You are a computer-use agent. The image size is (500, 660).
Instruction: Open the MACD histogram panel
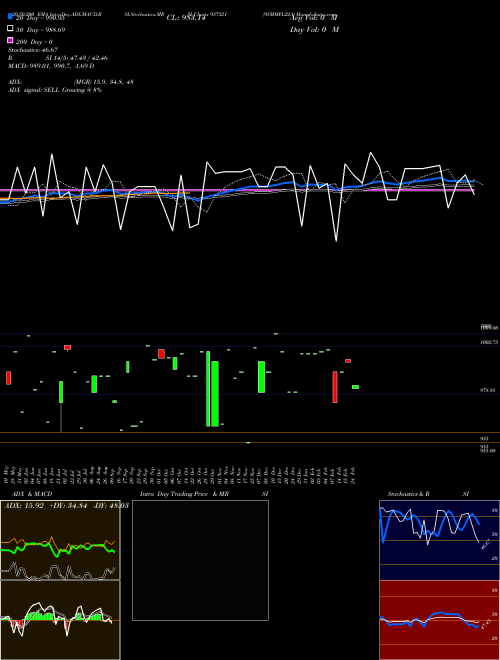pyautogui.click(x=60, y=620)
